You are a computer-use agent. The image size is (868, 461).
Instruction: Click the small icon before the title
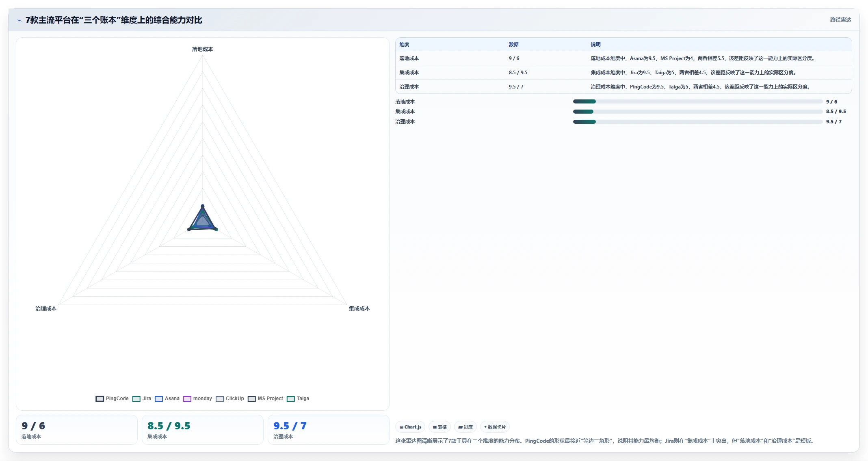(19, 20)
